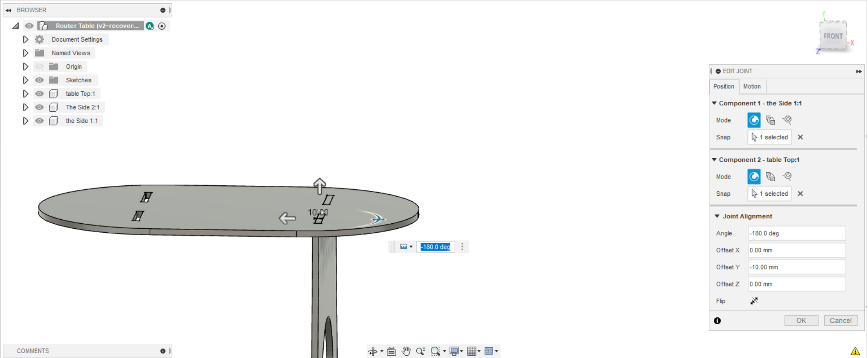
Task: Collapse the Joint Alignment section
Action: pos(717,216)
